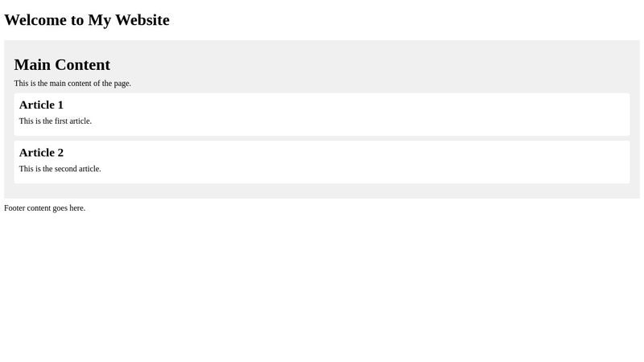Click the number "2" in the Article 2 heading
Viewport: 644px width, 362px height.
(60, 153)
